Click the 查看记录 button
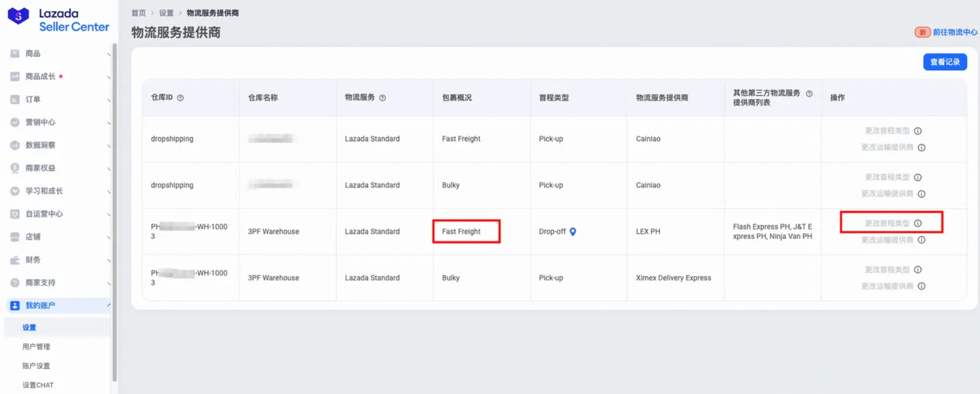The height and width of the screenshot is (394, 980). [945, 62]
